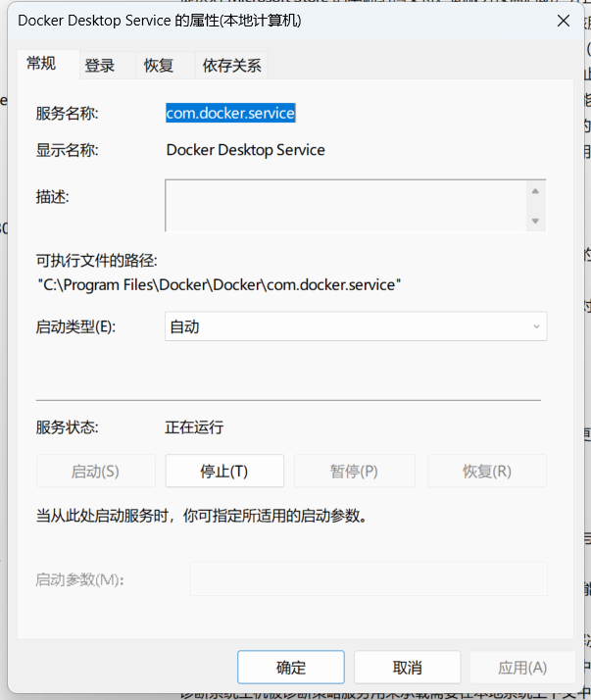Click the highlighted com.docker.service name
Viewport: 591px width, 700px height.
click(230, 113)
